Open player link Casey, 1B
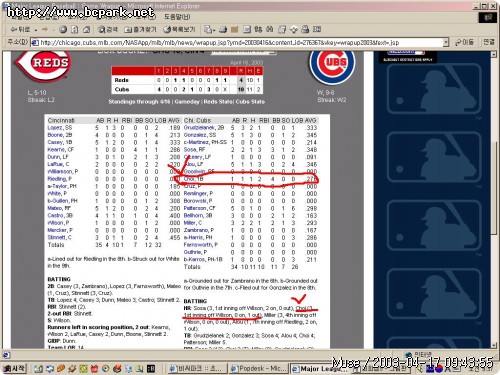 [x=60, y=143]
